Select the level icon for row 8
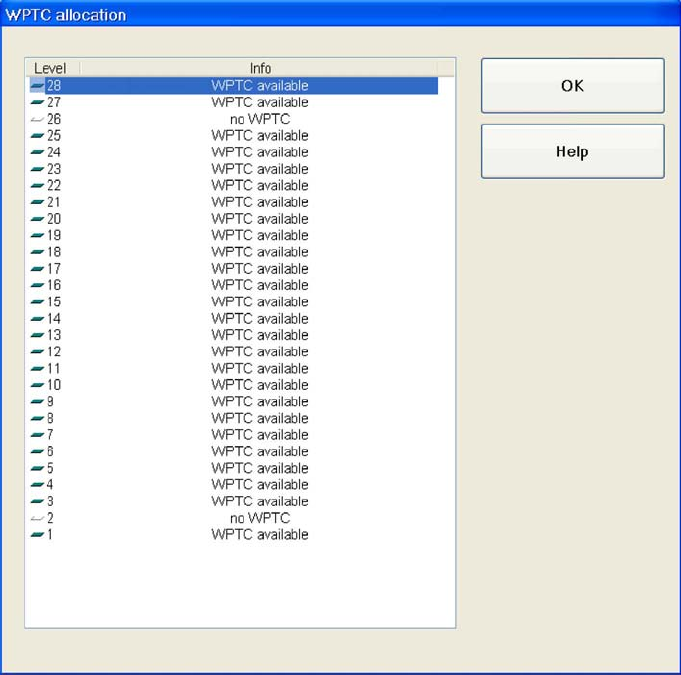This screenshot has width=681, height=675. 37,418
